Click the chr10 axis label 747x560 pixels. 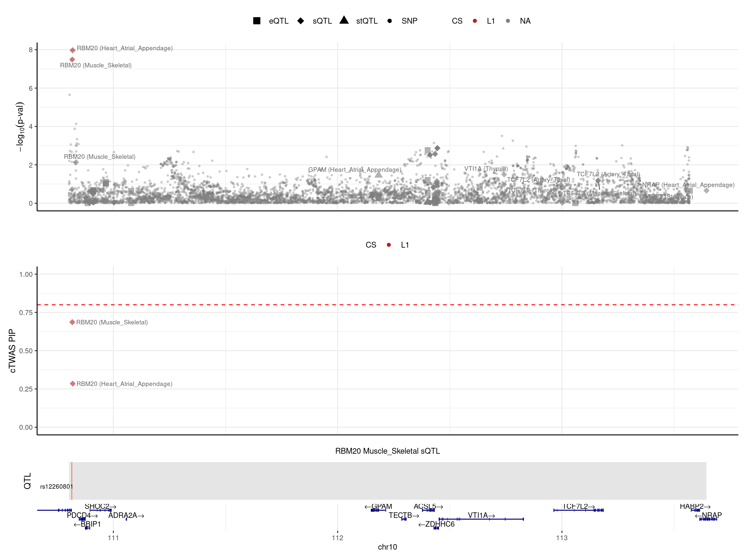[387, 547]
